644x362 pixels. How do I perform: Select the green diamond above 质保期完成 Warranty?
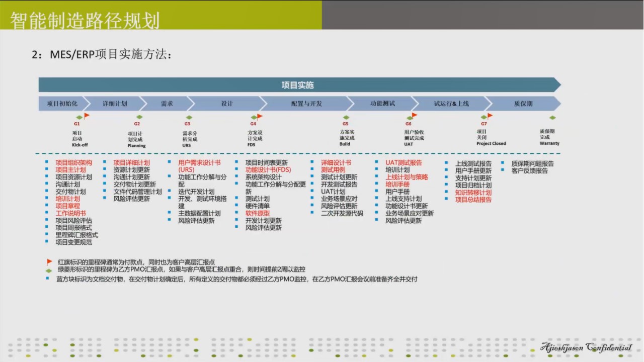[x=552, y=118]
